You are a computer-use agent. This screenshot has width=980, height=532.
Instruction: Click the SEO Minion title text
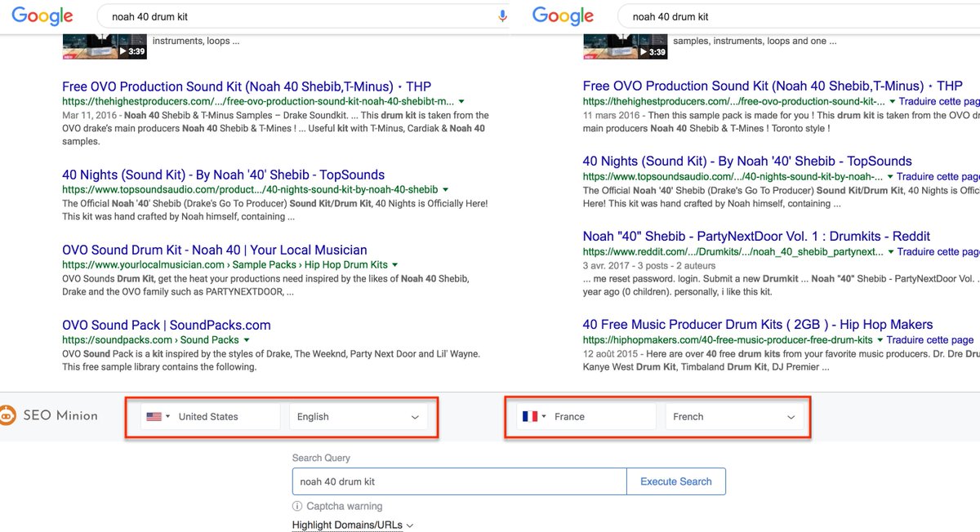point(60,415)
